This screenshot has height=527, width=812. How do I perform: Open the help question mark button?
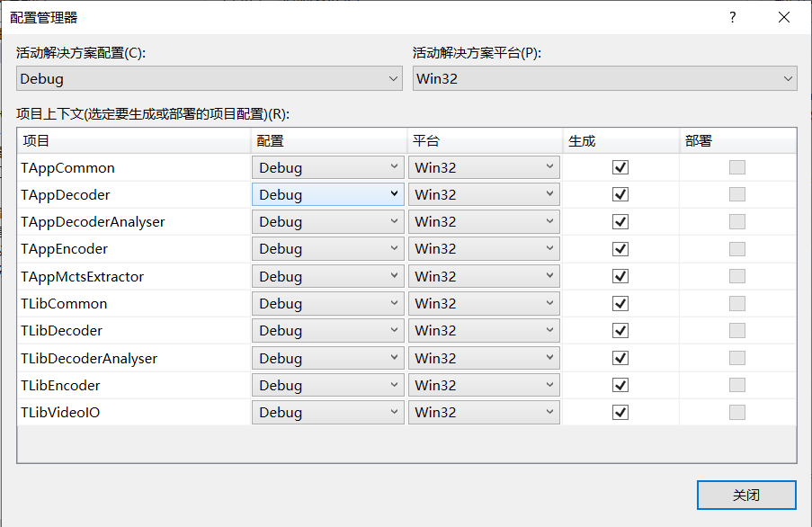click(732, 18)
